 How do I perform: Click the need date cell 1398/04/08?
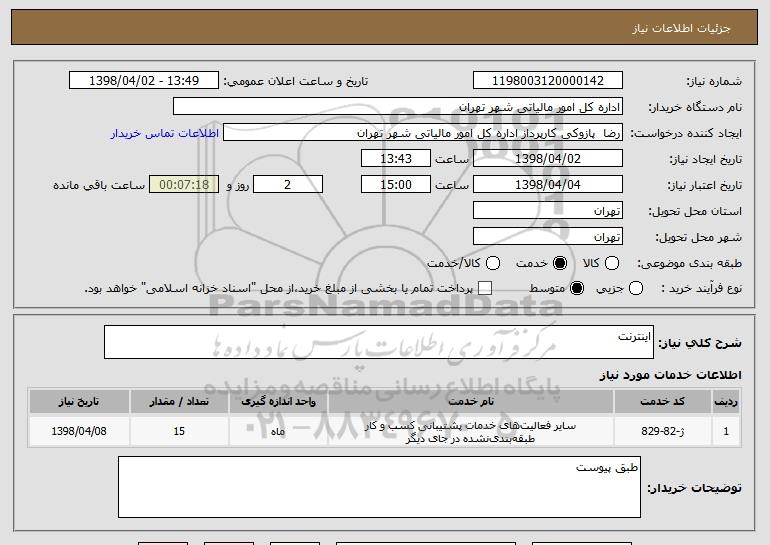pyautogui.click(x=79, y=432)
